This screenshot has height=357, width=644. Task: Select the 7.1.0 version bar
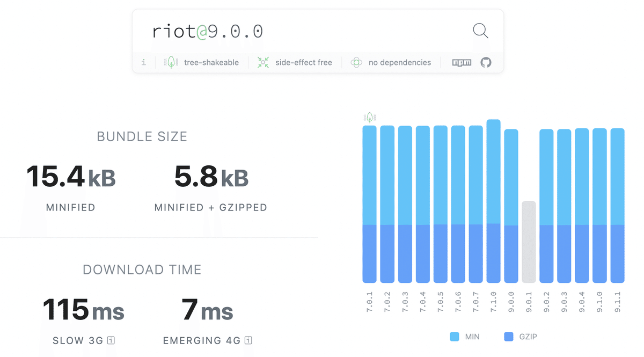point(494,201)
